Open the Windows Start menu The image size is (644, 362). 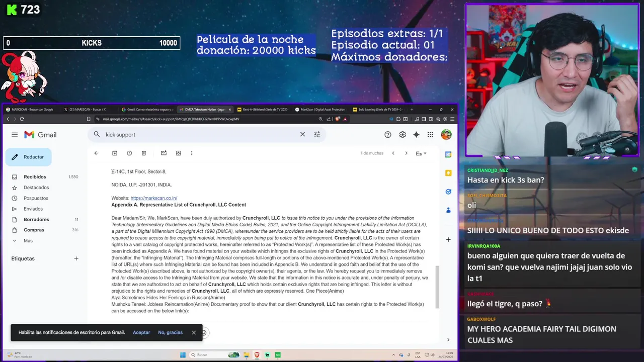pos(183,355)
